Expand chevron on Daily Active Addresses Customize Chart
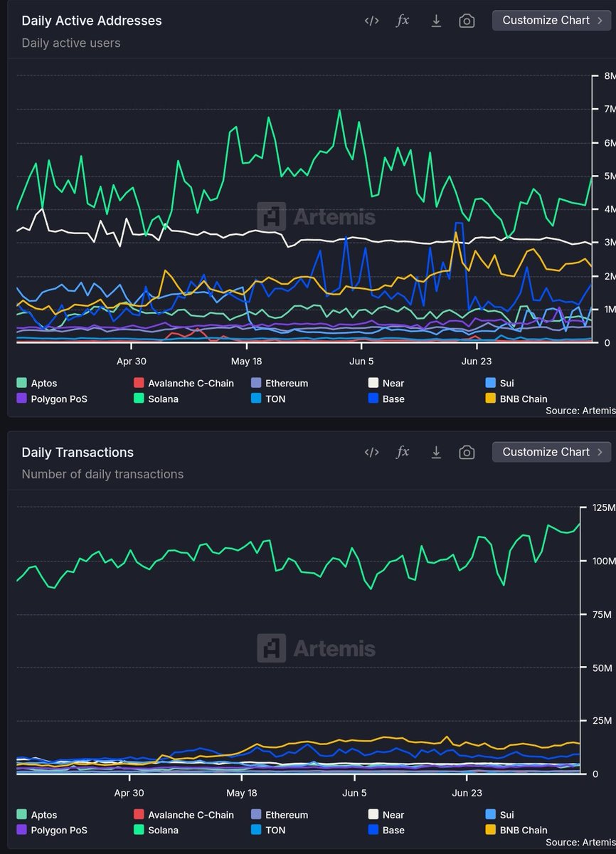The height and width of the screenshot is (854, 616). 600,21
